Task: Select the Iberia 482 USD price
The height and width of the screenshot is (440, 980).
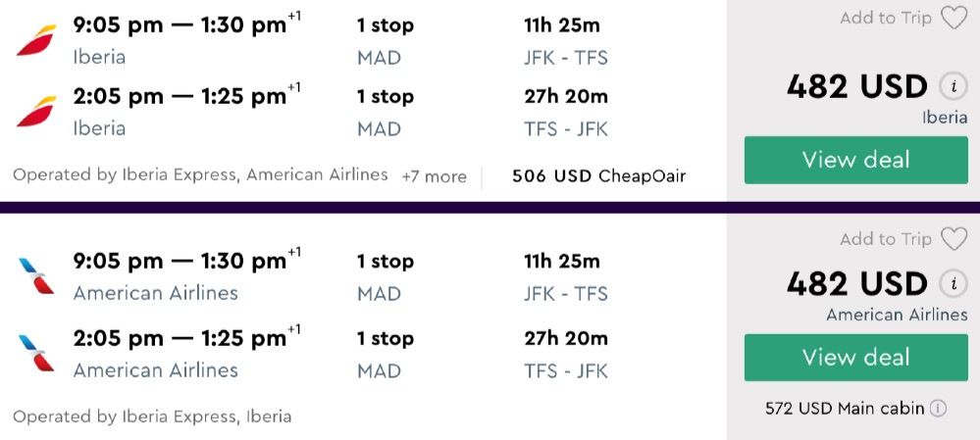Action: point(856,86)
